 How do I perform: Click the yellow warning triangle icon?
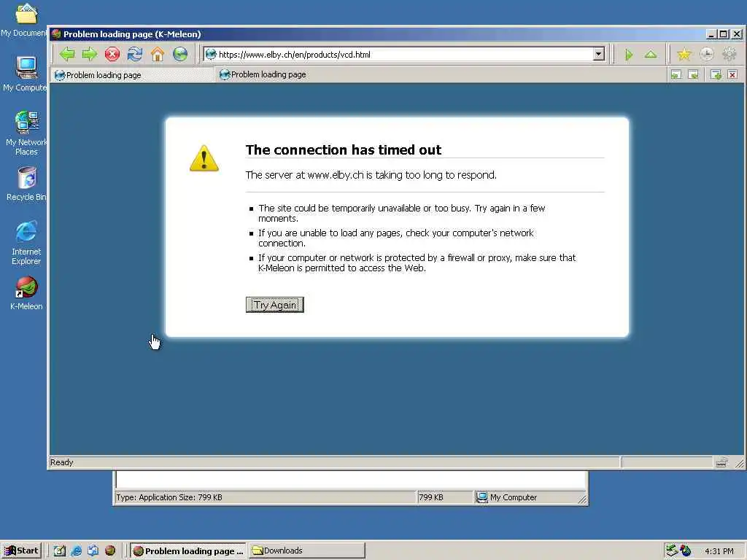[204, 158]
